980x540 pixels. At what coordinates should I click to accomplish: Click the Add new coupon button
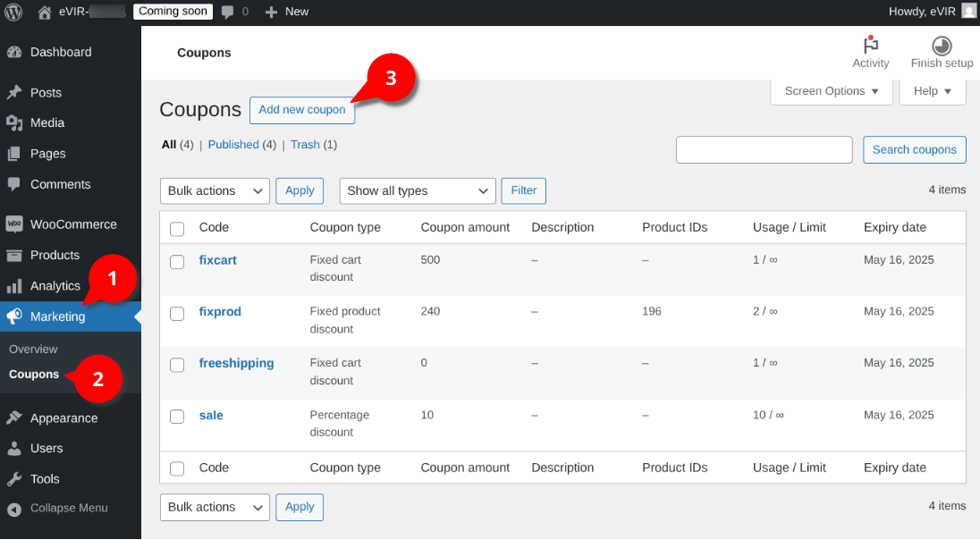tap(302, 110)
